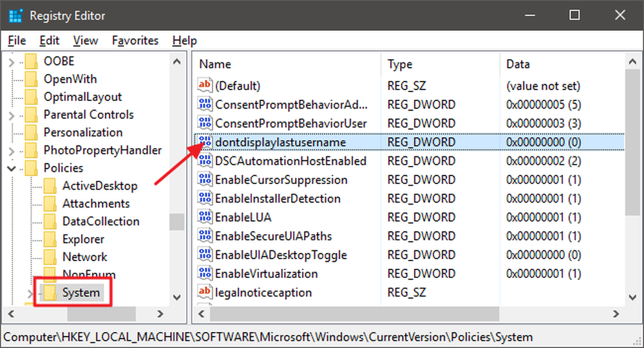Click the DSCAutomationHostEnabled DWORD icon

(205, 161)
